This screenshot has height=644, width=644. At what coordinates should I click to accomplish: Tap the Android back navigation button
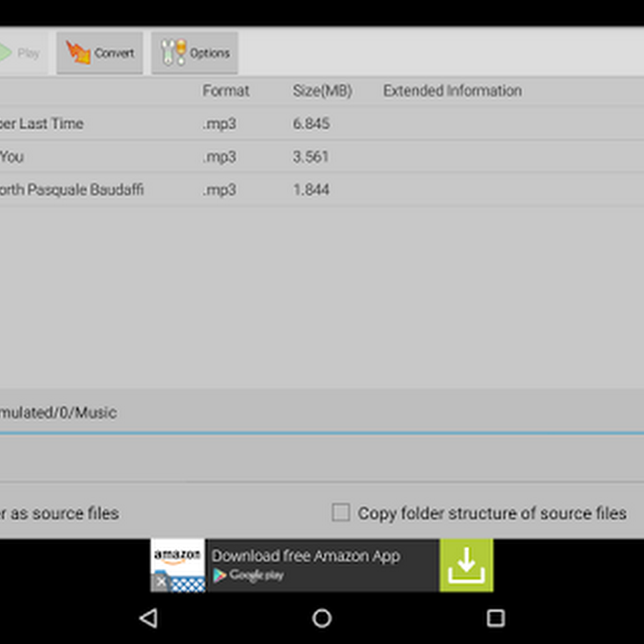pos(148,618)
